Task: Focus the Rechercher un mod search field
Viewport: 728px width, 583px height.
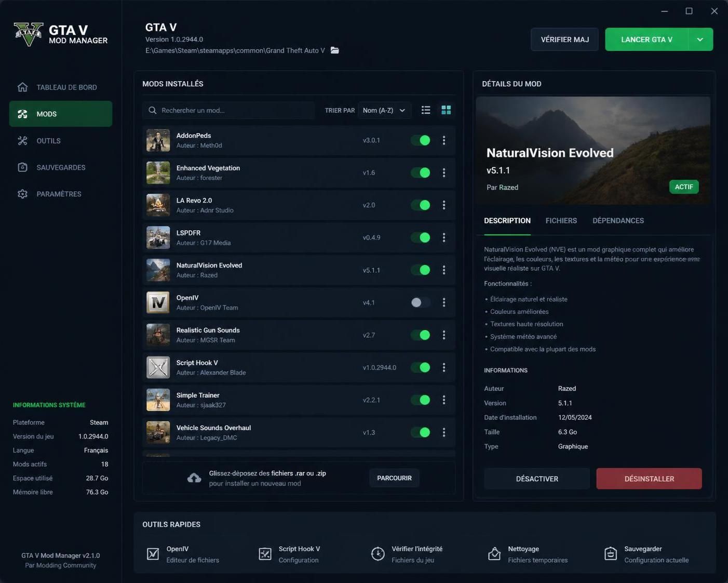Action: [228, 110]
